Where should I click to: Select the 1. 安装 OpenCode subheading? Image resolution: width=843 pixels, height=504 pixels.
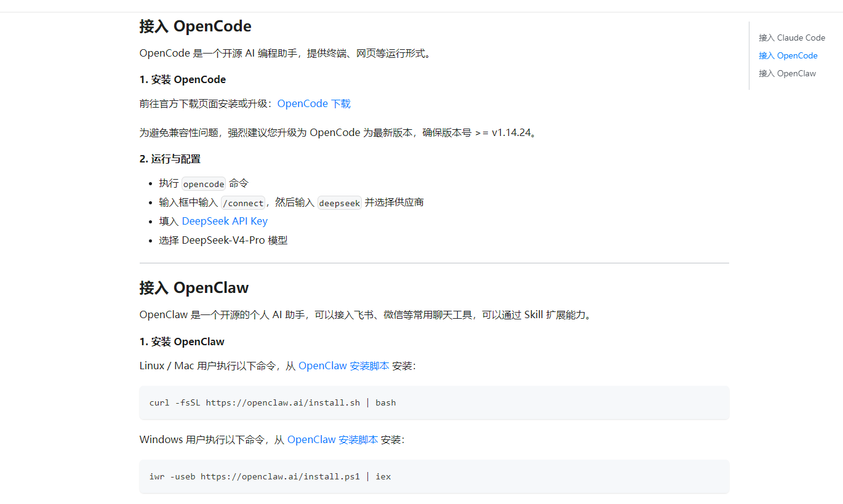click(x=183, y=79)
